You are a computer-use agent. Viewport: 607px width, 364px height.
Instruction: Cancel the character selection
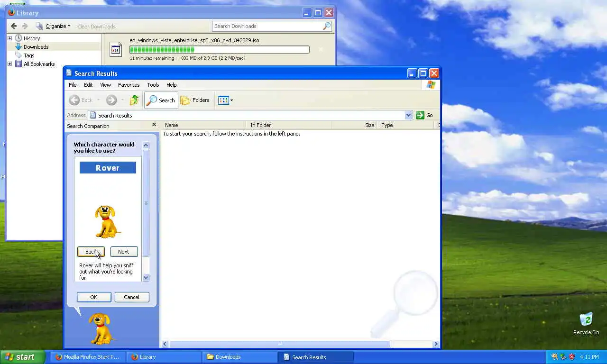point(132,297)
